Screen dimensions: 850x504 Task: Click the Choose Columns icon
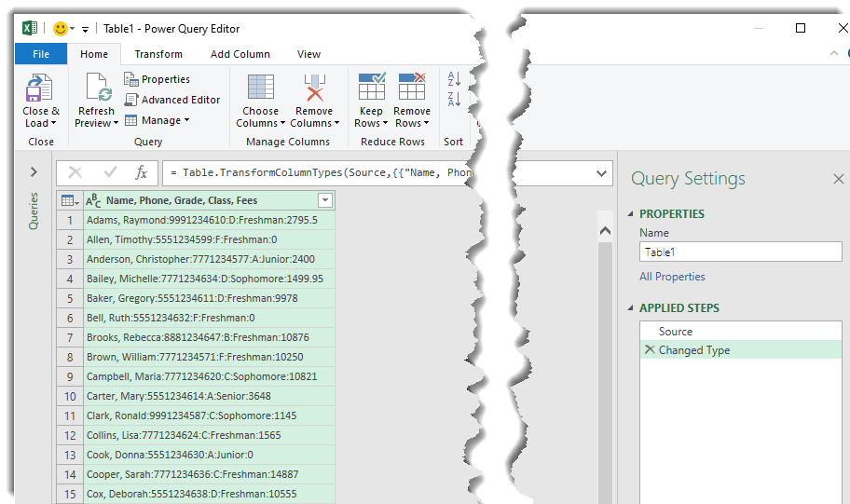point(261,88)
